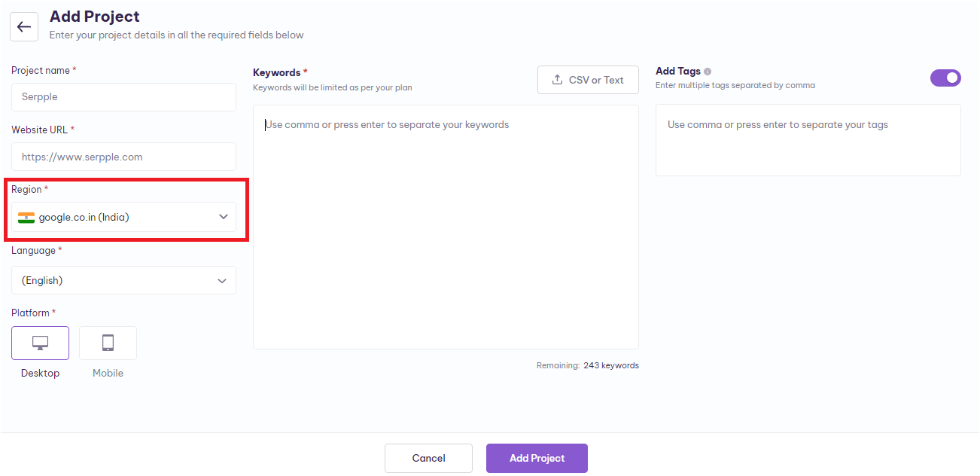Focus the Keywords text area

(446, 227)
